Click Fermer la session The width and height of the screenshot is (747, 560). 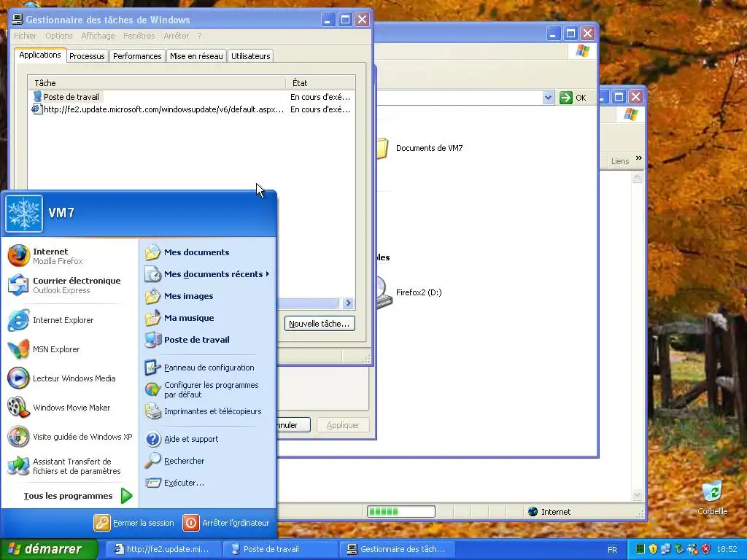134,523
